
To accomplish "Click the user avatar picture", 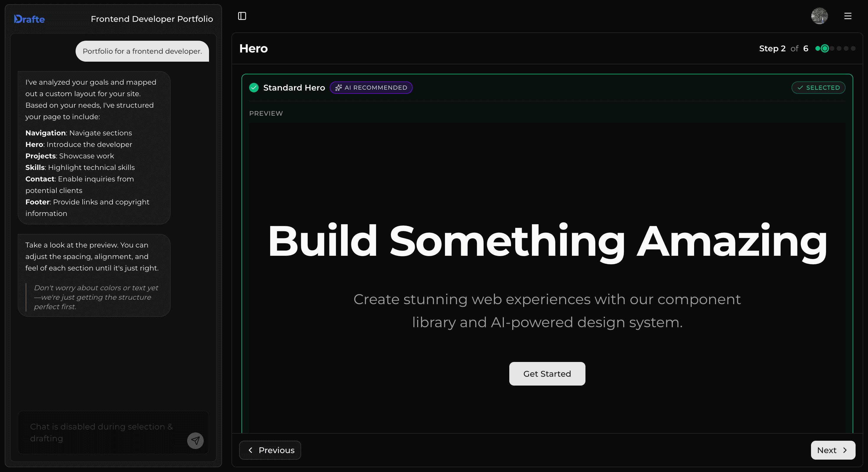I will pos(819,16).
